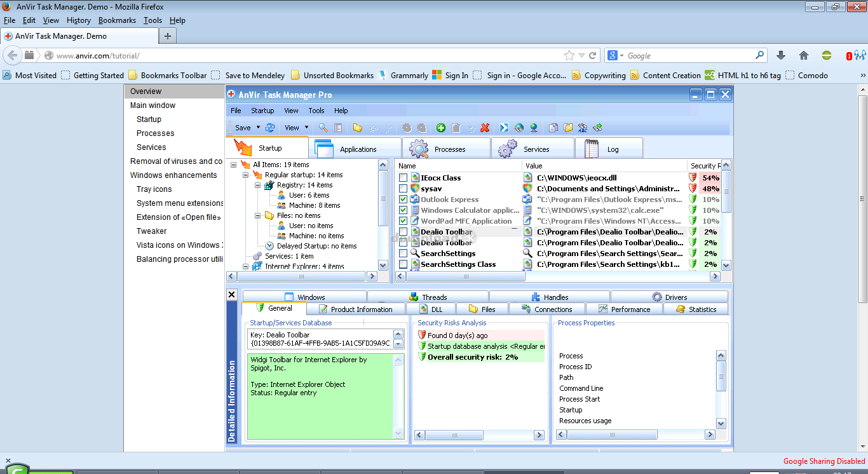Uncheck the Outlook Express checkbox
Image resolution: width=868 pixels, height=474 pixels.
(403, 200)
